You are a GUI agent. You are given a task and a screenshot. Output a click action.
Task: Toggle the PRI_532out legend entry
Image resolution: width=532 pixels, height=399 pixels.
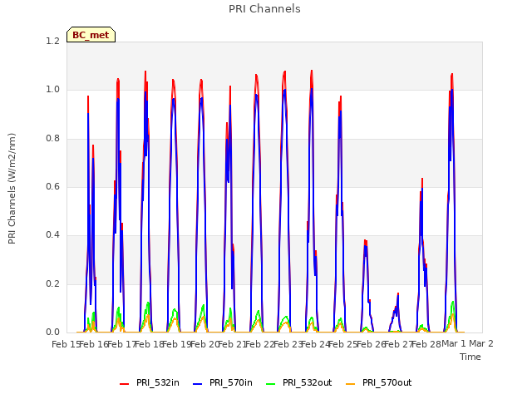click(x=299, y=382)
